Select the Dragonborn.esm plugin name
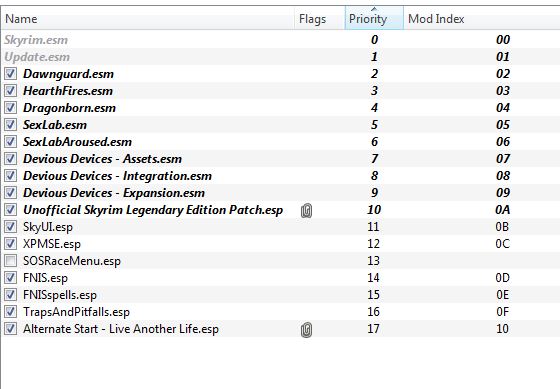Viewport: 560px width, 389px height. pyautogui.click(x=70, y=108)
